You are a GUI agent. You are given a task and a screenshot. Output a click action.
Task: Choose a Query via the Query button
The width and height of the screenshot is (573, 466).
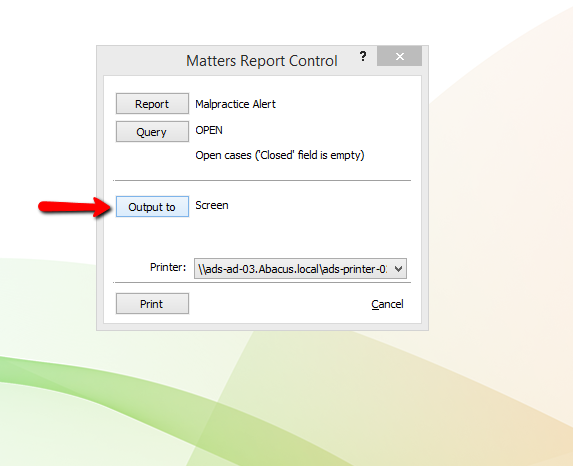click(152, 132)
